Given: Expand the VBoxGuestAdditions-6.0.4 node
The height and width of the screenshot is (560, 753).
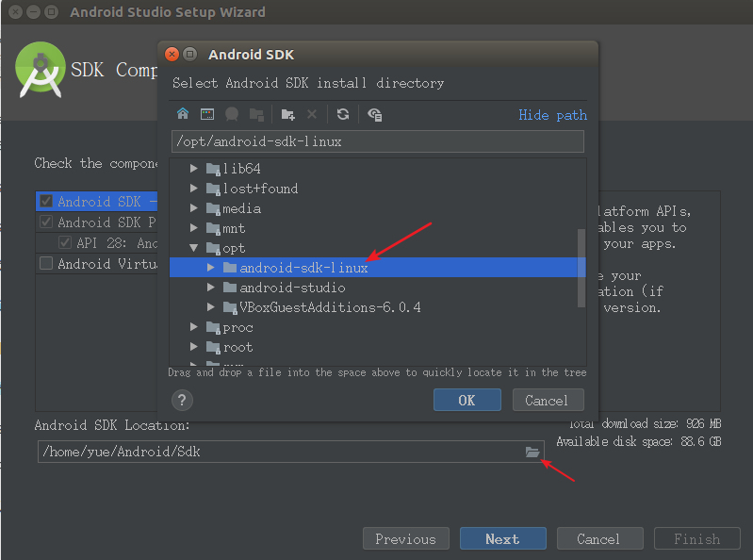Looking at the screenshot, I should coord(211,307).
